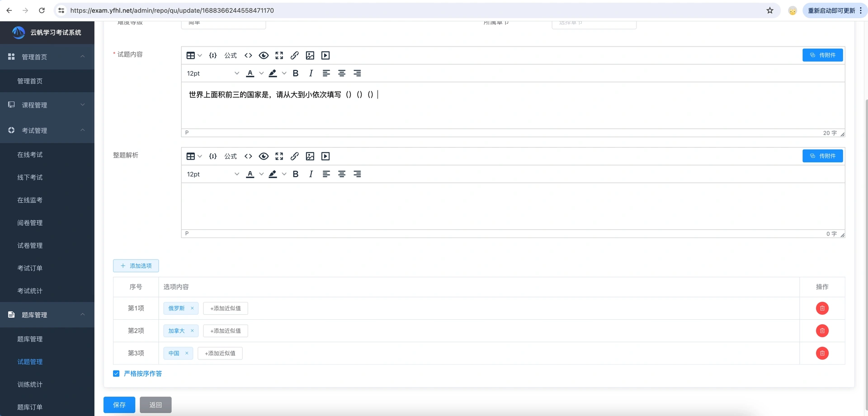Toggle preview eye in question content editor
The width and height of the screenshot is (868, 416).
(x=264, y=55)
